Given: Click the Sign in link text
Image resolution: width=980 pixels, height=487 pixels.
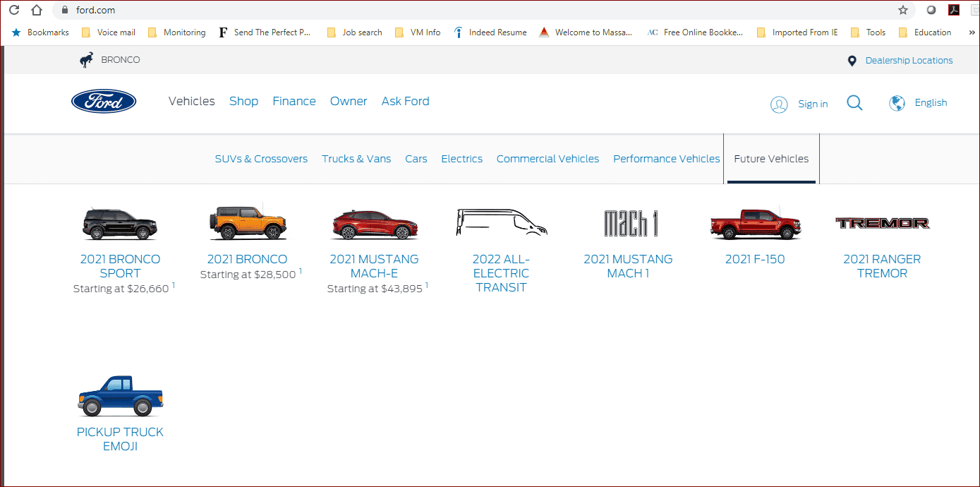Looking at the screenshot, I should pos(813,104).
